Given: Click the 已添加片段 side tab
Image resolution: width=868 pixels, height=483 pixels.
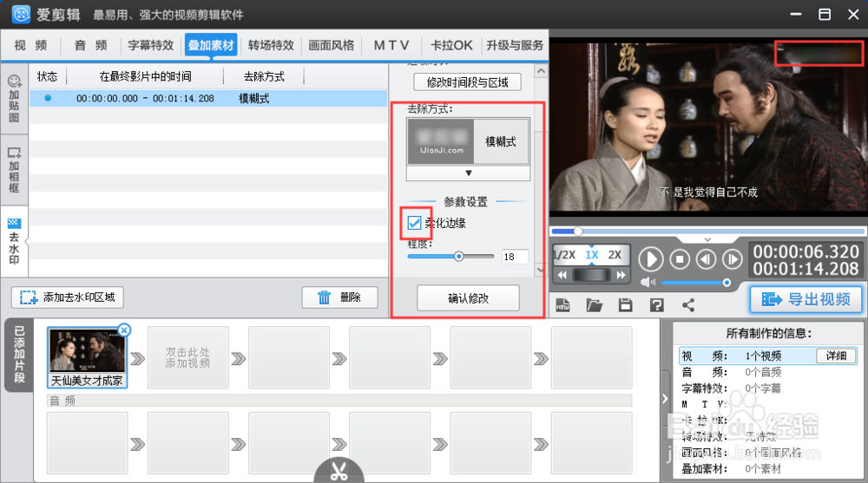Looking at the screenshot, I should [19, 355].
